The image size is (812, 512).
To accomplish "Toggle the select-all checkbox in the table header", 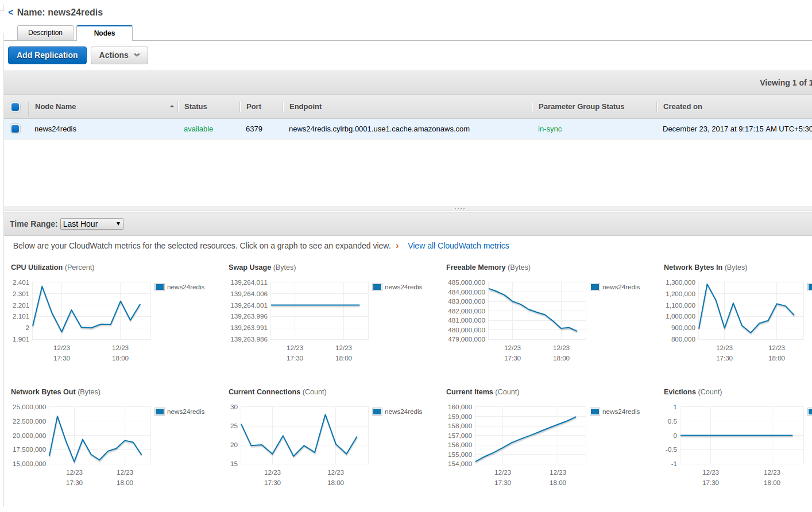I will click(15, 107).
